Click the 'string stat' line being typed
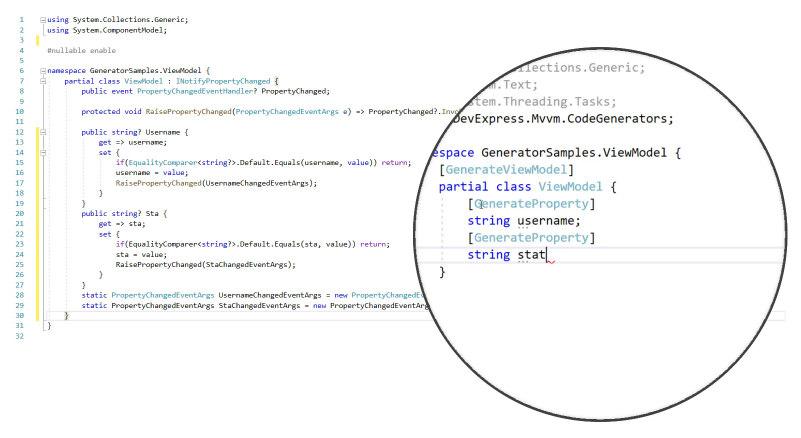The width and height of the screenshot is (801, 438). (x=507, y=255)
